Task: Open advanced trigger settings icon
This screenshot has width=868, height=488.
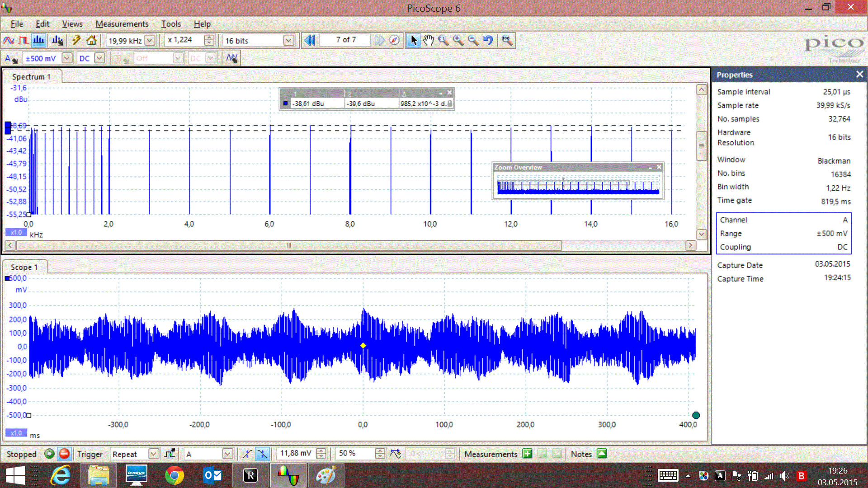Action: [x=170, y=454]
